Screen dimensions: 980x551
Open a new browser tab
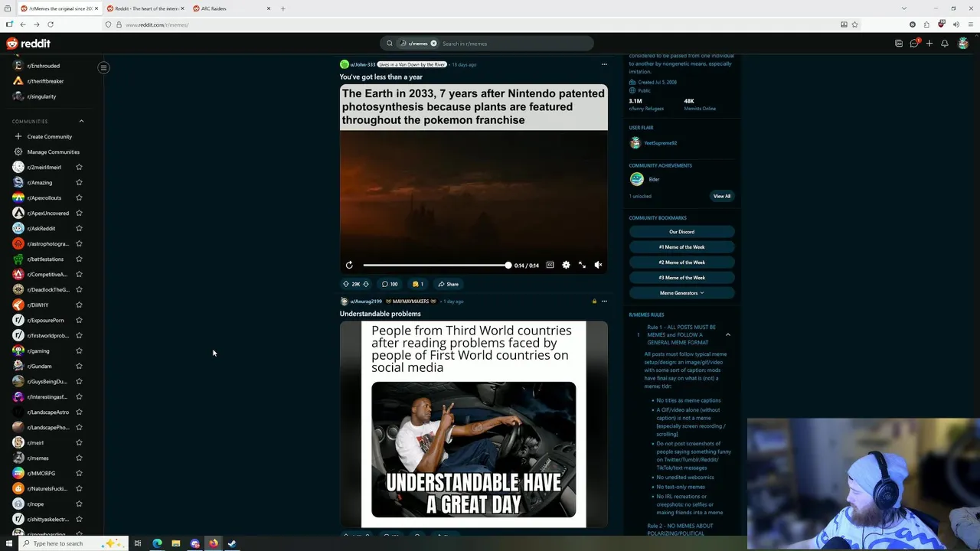[x=283, y=8]
